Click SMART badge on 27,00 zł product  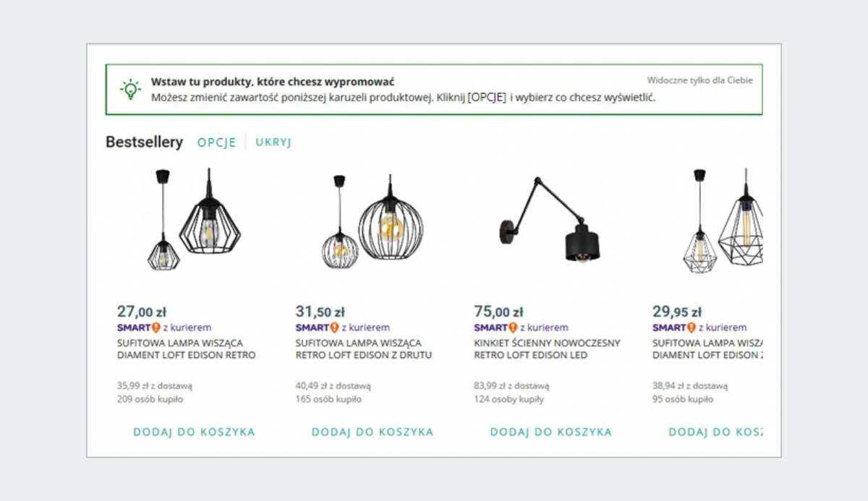(138, 327)
